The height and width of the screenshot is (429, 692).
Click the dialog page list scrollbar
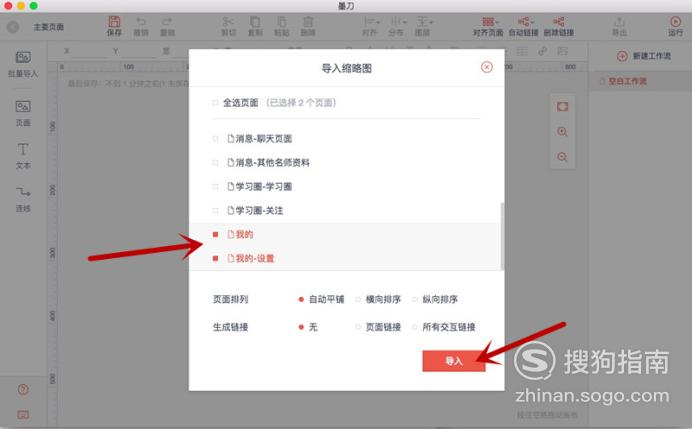pos(502,236)
